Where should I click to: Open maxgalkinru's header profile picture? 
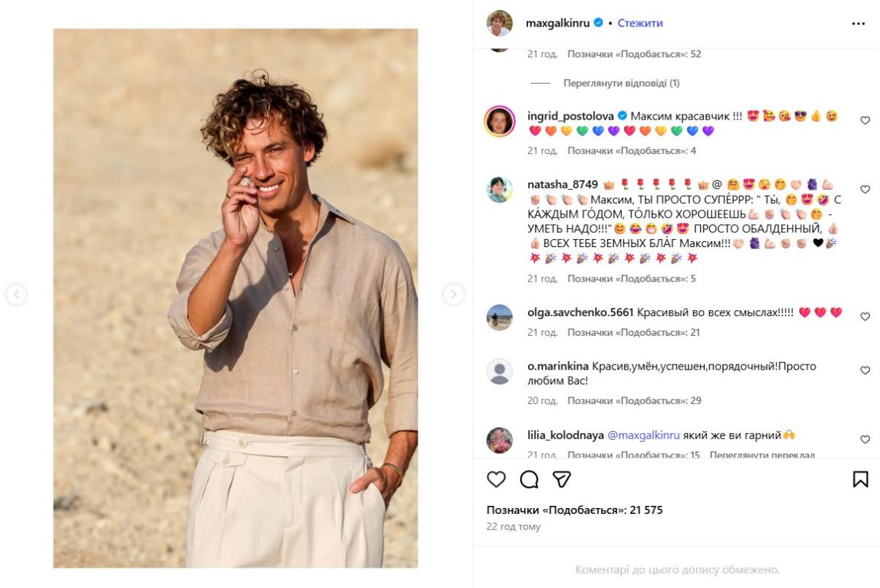[499, 23]
